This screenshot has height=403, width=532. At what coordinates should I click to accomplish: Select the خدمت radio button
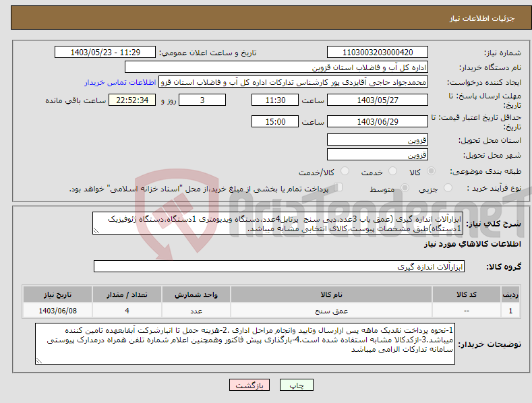click(392, 171)
